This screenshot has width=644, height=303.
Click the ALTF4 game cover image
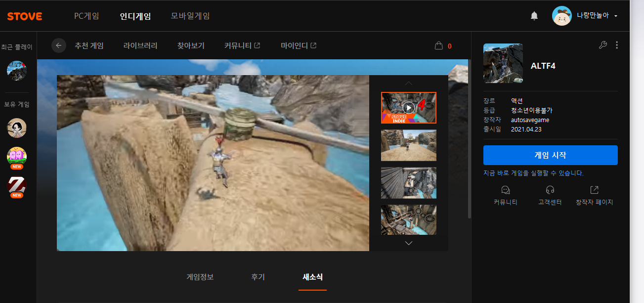[x=503, y=63]
